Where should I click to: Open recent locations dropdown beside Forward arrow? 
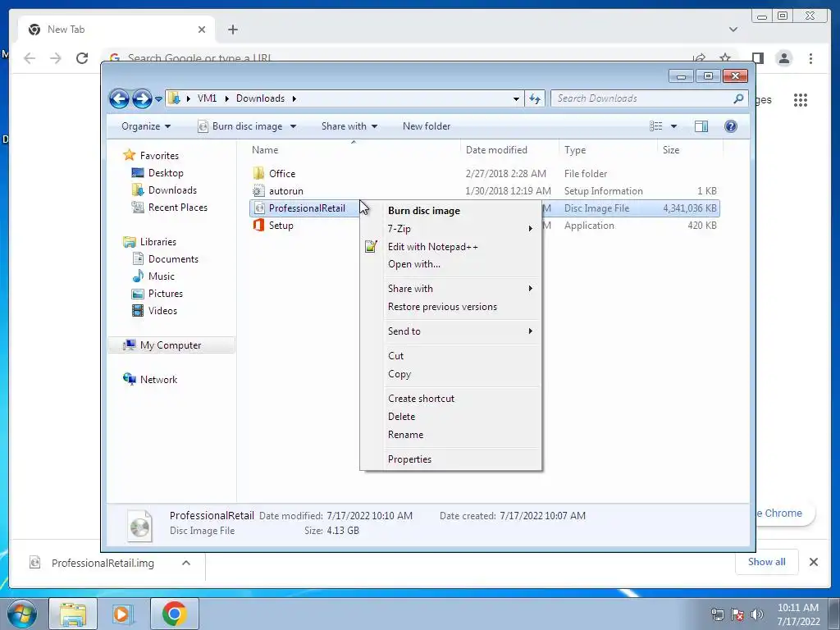click(158, 99)
